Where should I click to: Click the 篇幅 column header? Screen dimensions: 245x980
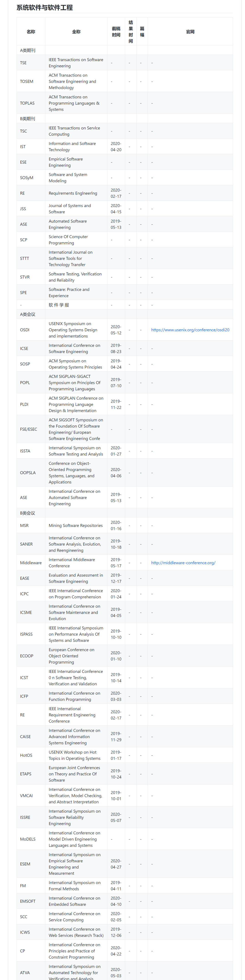(x=142, y=32)
